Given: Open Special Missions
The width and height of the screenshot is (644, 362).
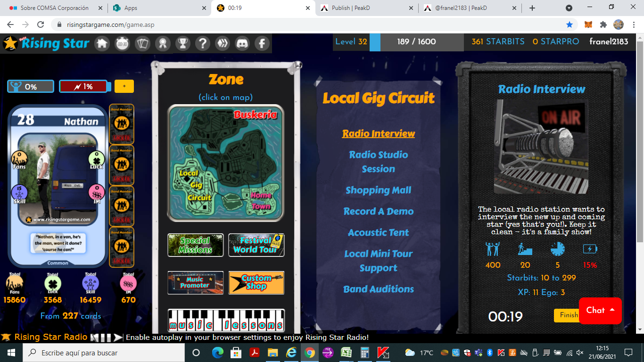Looking at the screenshot, I should click(196, 245).
